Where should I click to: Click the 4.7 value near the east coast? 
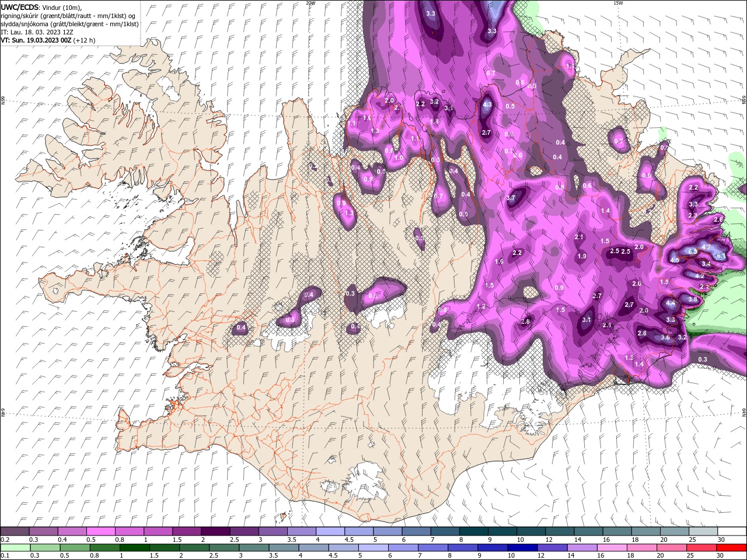coord(706,247)
